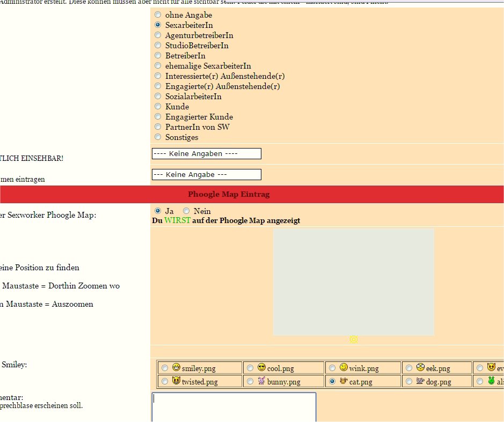
Task: Click the bunny.png icon
Action: coord(261,381)
